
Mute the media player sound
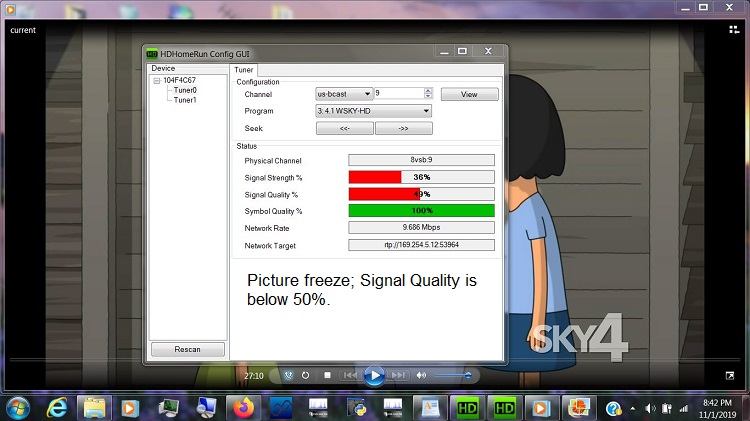421,375
